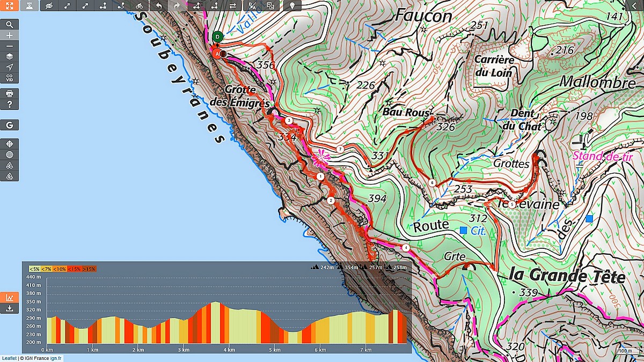Click waypoint marker number 4
This screenshot has width=644, height=362.
(405, 247)
